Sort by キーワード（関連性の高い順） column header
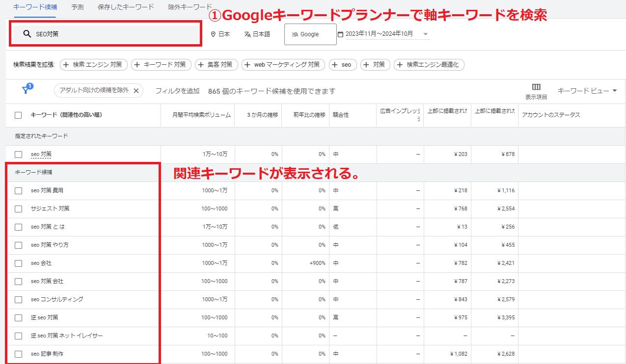This screenshot has width=626, height=364. point(66,115)
